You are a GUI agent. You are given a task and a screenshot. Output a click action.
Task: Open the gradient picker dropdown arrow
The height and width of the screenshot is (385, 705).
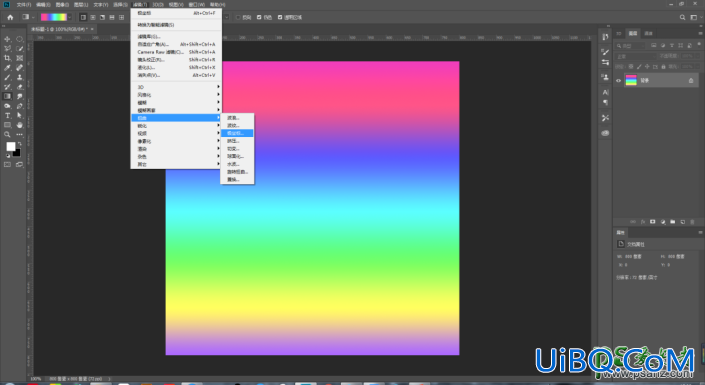click(x=70, y=17)
